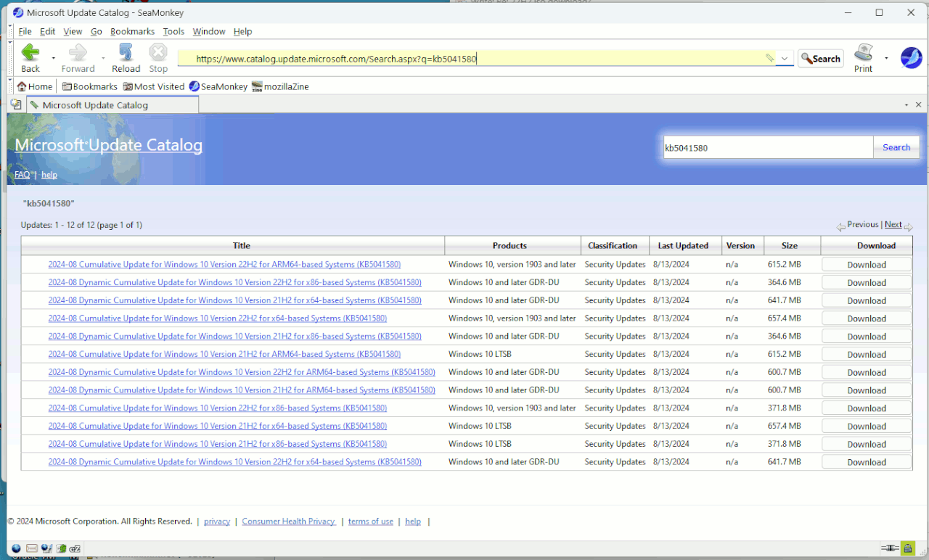Viewport: 929px width, 560px height.
Task: Click the Microsoft Update Catalog header link
Action: [x=109, y=145]
